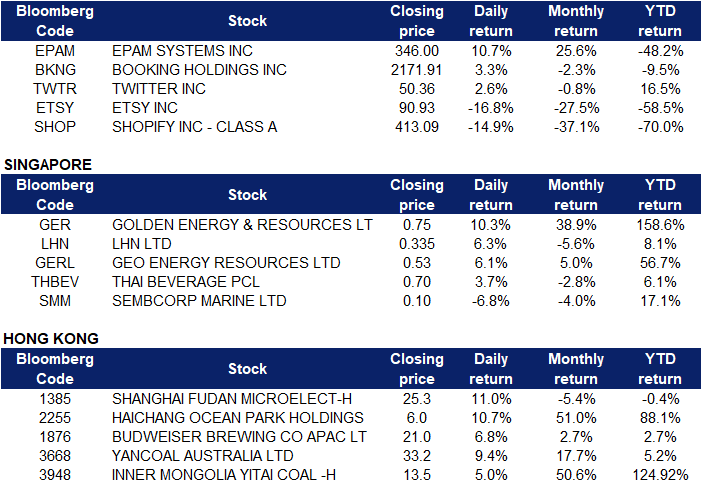701x484 pixels.
Task: Click the Closing price header in top table
Action: 417,21
